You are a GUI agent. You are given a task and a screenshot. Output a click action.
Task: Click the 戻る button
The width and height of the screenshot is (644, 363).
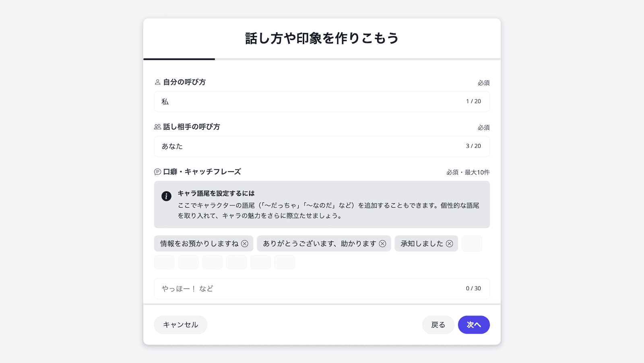pyautogui.click(x=438, y=324)
